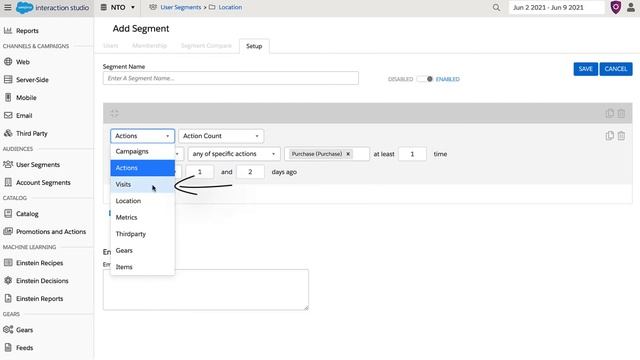
Task: Click the days field showing 1 before 'and'
Action: 200,172
